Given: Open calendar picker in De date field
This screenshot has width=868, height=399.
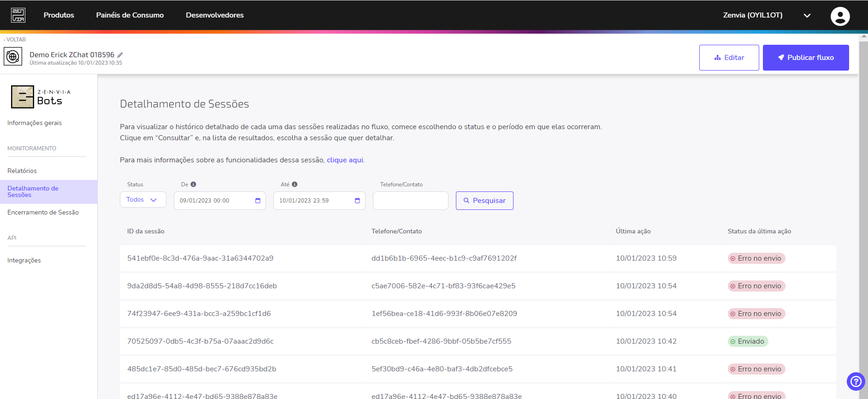Looking at the screenshot, I should coord(258,201).
